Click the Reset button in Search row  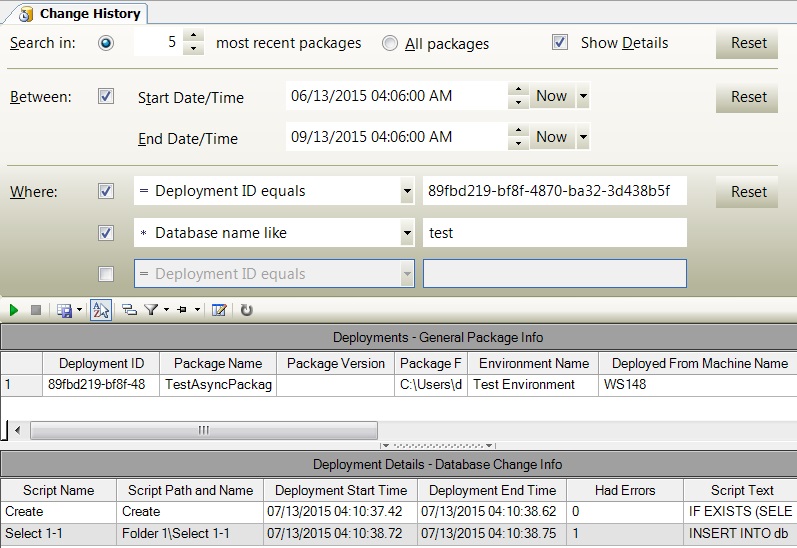[x=747, y=43]
